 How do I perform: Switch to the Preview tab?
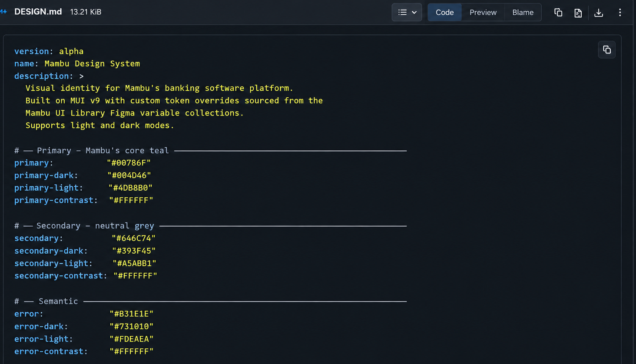(483, 12)
